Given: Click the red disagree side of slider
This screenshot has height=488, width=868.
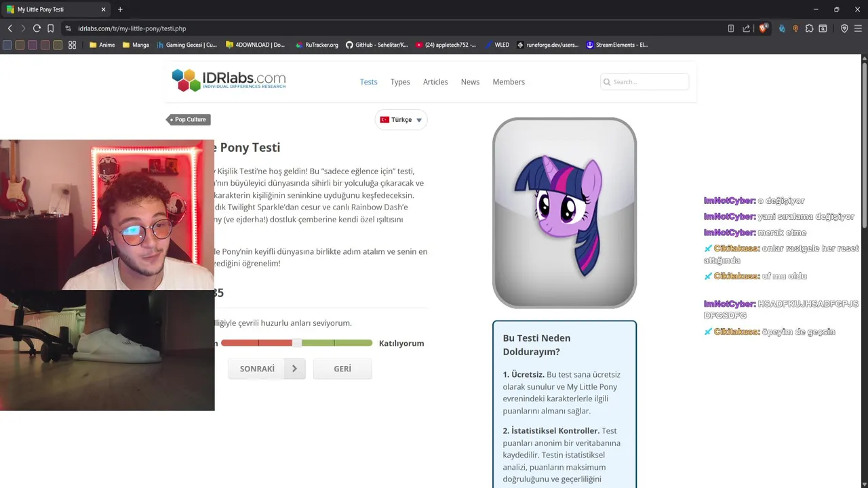Looking at the screenshot, I should click(256, 343).
